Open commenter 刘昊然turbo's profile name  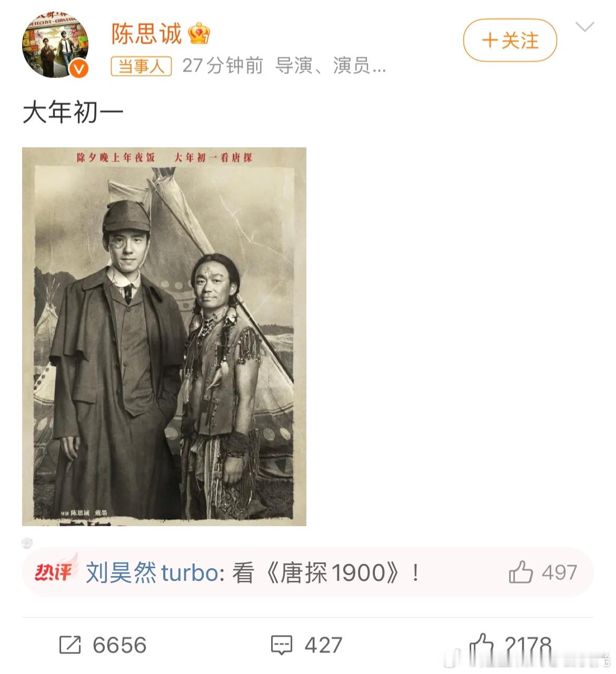[152, 572]
